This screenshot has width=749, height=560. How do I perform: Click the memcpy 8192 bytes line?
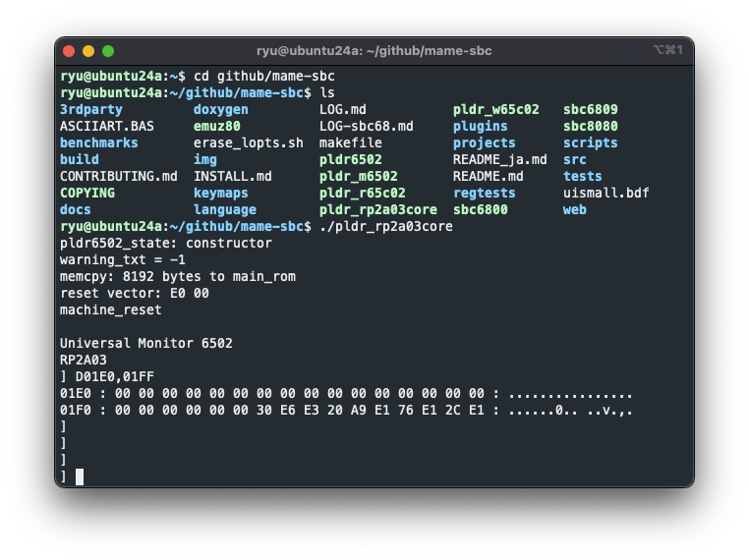[x=178, y=276]
